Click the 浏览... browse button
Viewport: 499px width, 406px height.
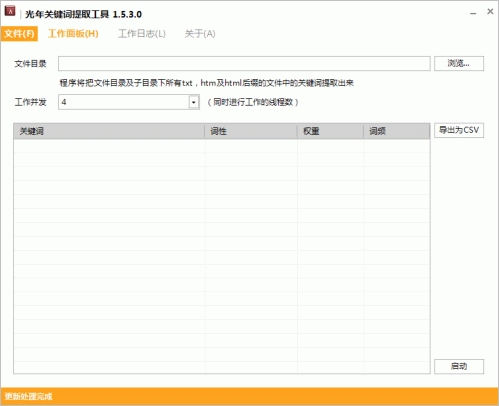point(459,63)
